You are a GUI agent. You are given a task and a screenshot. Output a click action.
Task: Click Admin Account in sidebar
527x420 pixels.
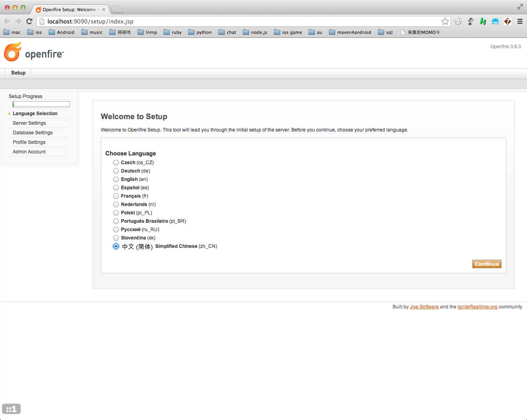[29, 152]
